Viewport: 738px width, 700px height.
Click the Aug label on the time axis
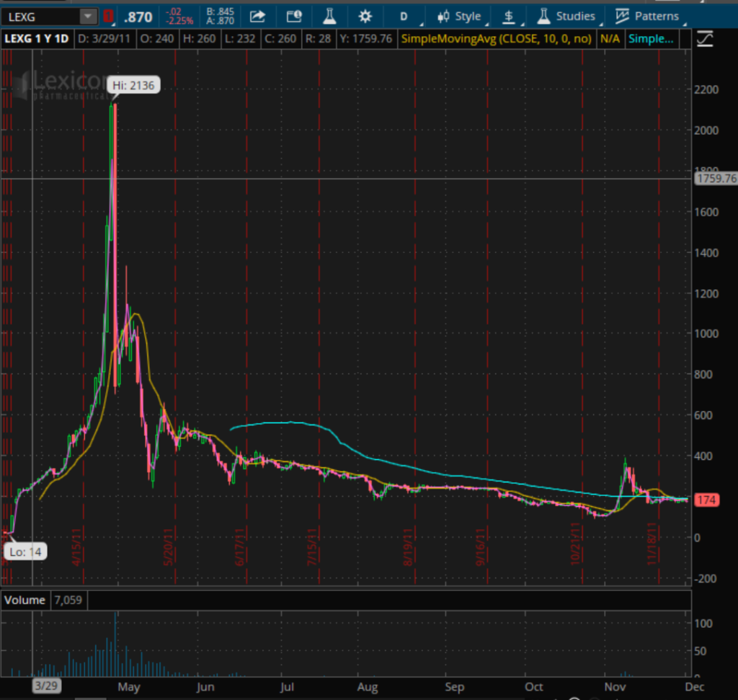(368, 687)
